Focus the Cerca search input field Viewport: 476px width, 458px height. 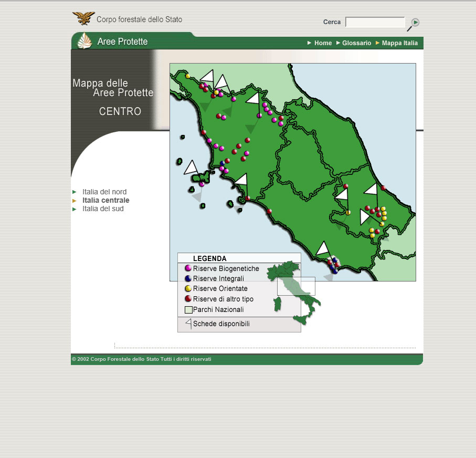click(x=375, y=22)
